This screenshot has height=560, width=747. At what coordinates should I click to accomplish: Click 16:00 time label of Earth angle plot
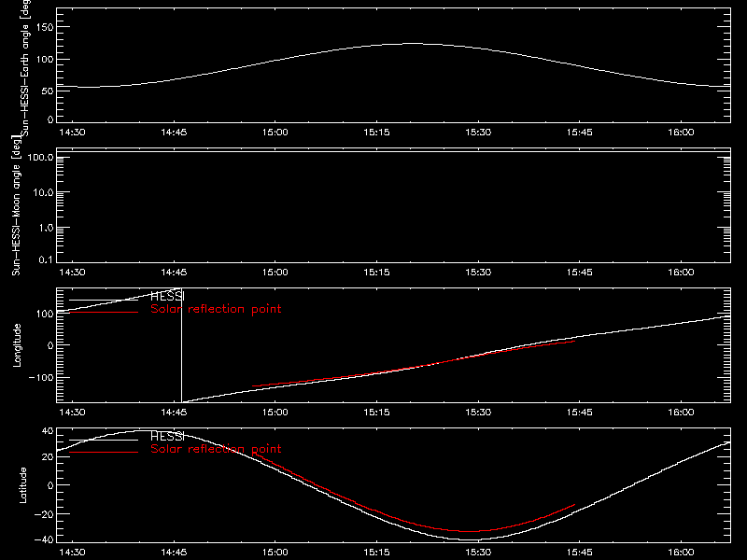pyautogui.click(x=681, y=133)
